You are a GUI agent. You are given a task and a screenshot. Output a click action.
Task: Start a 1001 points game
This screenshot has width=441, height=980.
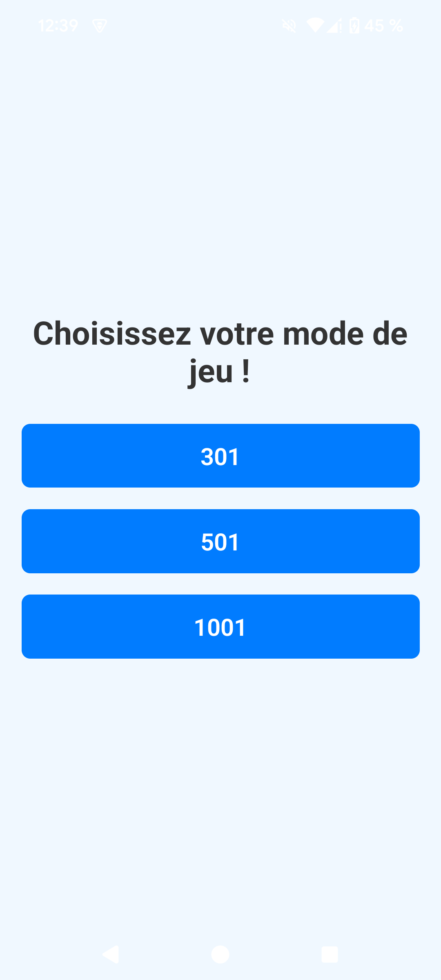pos(220,626)
